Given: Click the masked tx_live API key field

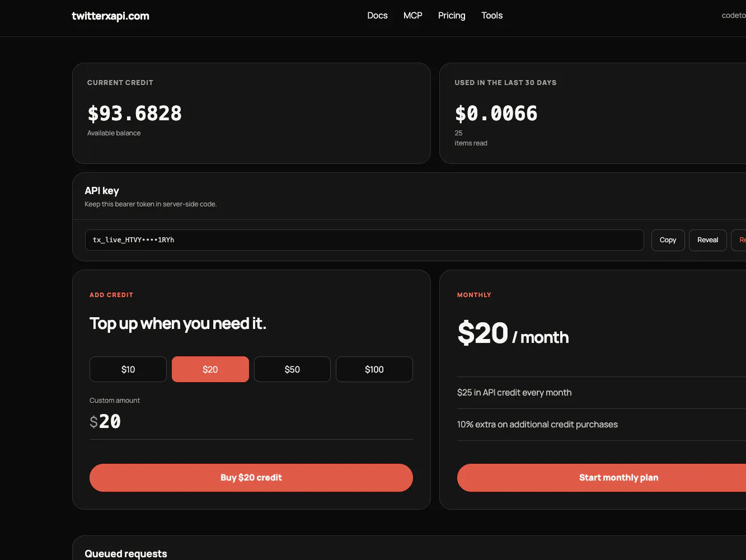Looking at the screenshot, I should (364, 240).
